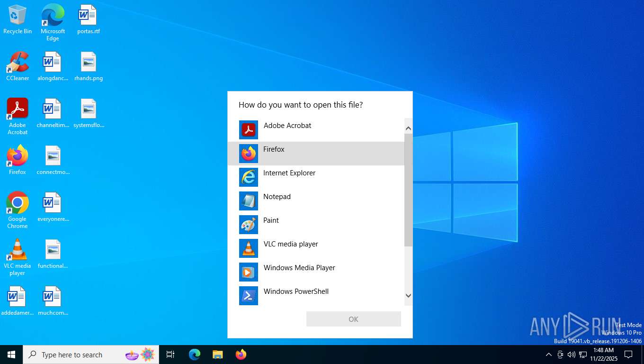Select the Adobe Acrobat desktop shortcut
644x364 pixels.
click(x=18, y=117)
